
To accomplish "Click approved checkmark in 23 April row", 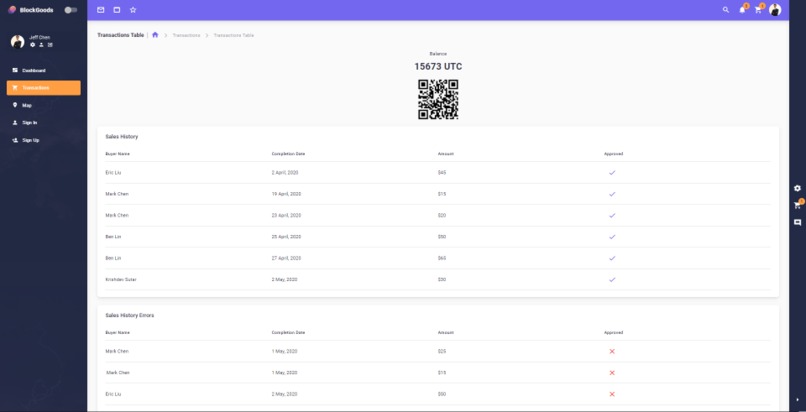I will click(612, 215).
